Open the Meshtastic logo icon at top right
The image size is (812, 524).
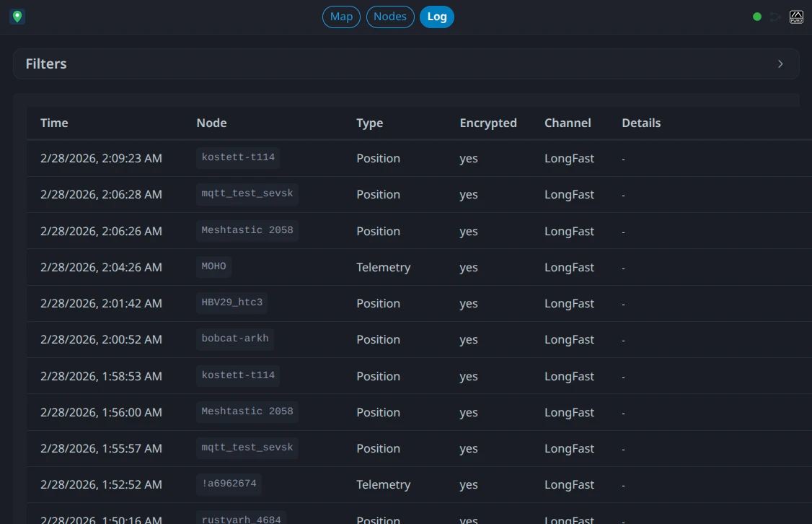coord(796,17)
